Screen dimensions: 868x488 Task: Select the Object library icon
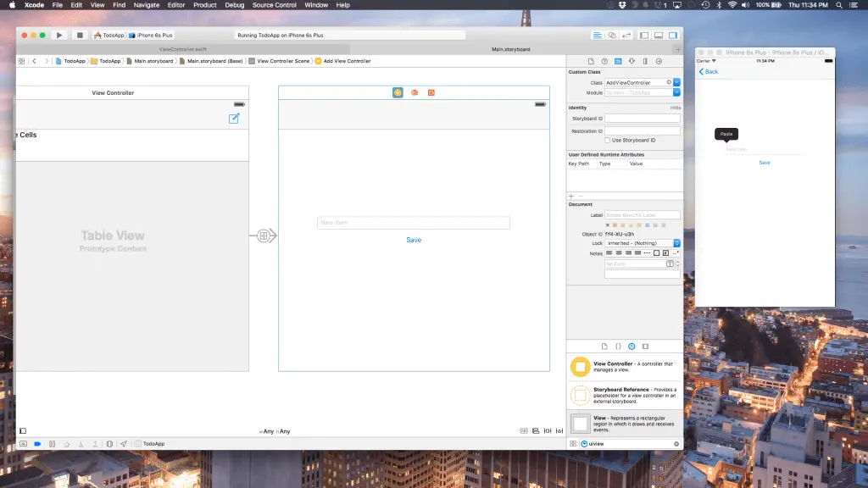pos(632,347)
